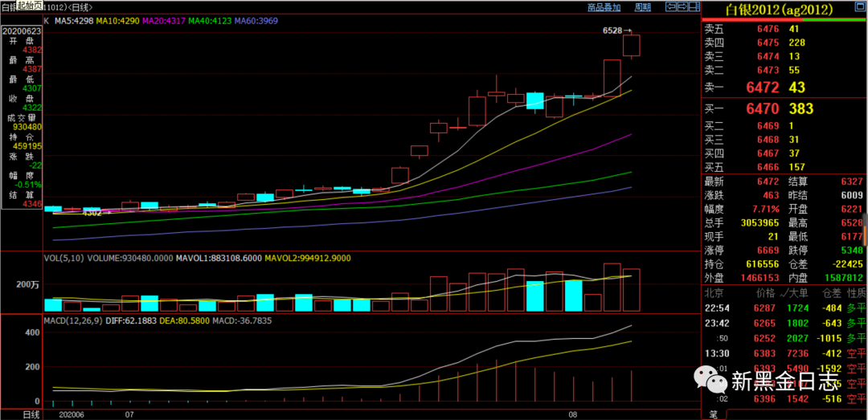Open the 商品叠加 overlay link
Screen dimensions: 868x420
(x=604, y=7)
